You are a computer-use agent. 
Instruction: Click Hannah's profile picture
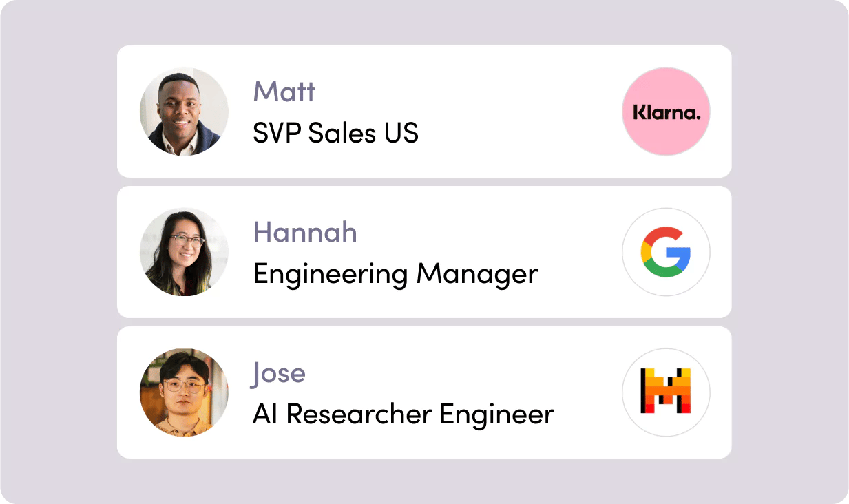pyautogui.click(x=184, y=252)
